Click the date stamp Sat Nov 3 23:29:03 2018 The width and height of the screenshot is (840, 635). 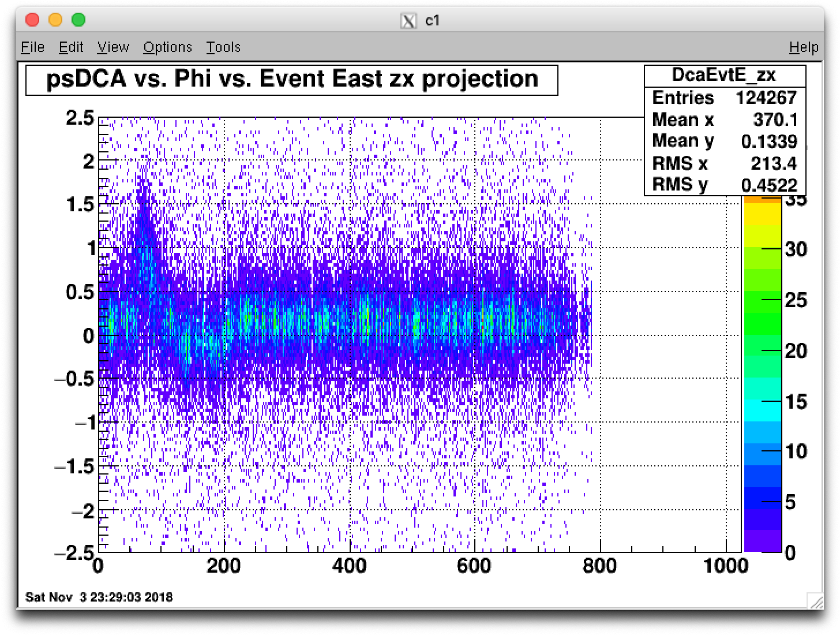tap(99, 597)
